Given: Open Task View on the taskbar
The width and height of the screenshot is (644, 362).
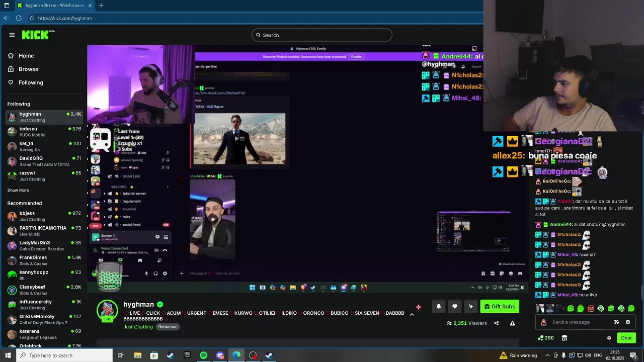Looking at the screenshot, I should point(121,355).
